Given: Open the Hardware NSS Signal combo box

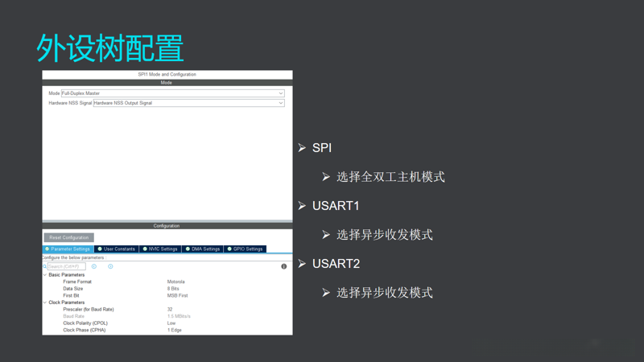Looking at the screenshot, I should tap(188, 103).
